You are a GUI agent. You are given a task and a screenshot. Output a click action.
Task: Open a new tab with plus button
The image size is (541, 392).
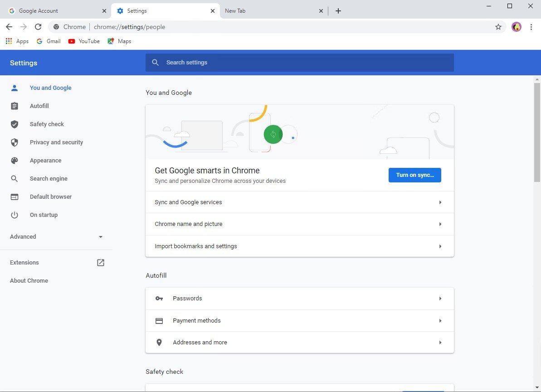pos(338,11)
